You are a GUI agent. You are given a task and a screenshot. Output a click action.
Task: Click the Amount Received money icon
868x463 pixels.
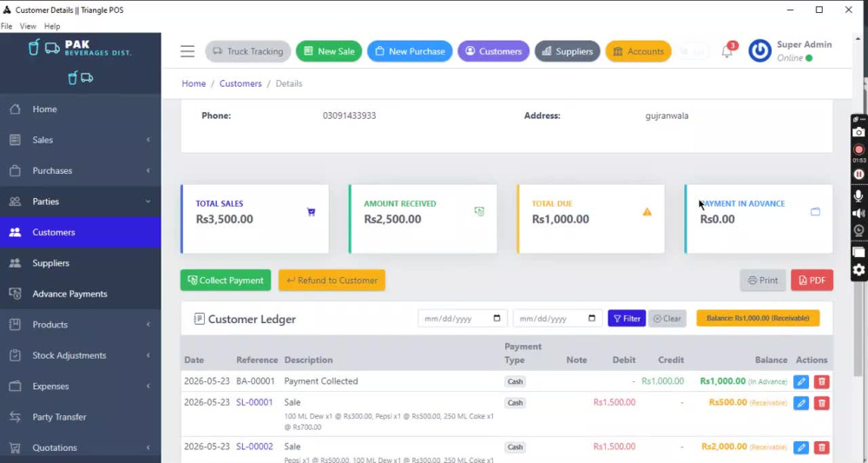[x=479, y=211]
